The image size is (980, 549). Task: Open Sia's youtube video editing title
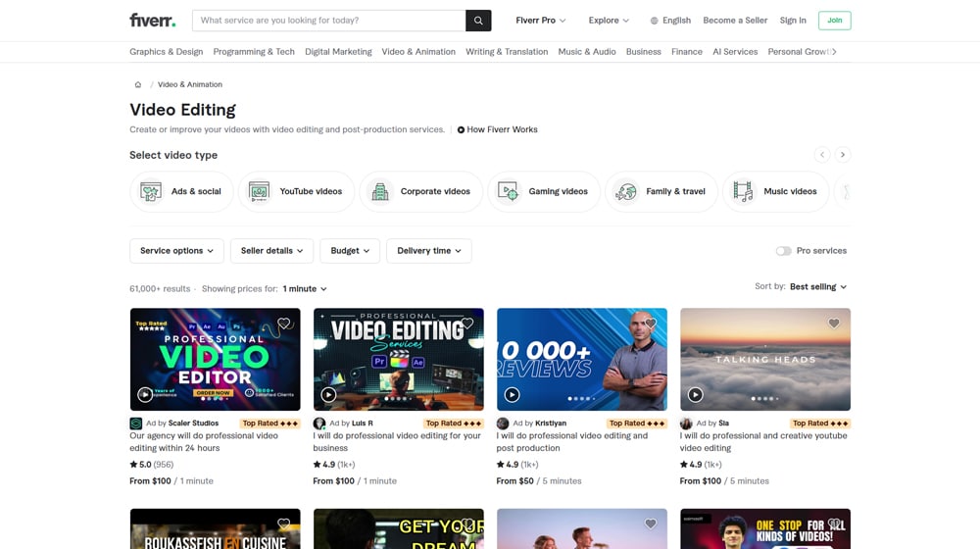[x=763, y=442]
